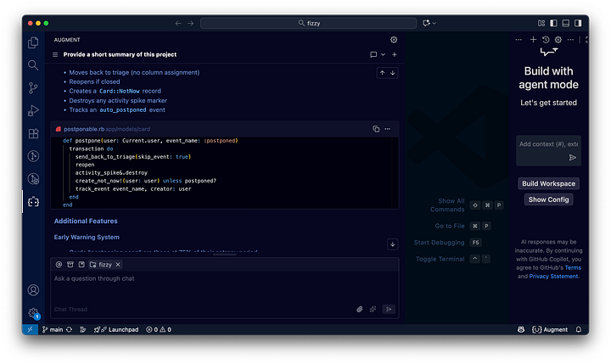Open the Search view in activity bar
This screenshot has width=611, height=364.
pos(33,65)
